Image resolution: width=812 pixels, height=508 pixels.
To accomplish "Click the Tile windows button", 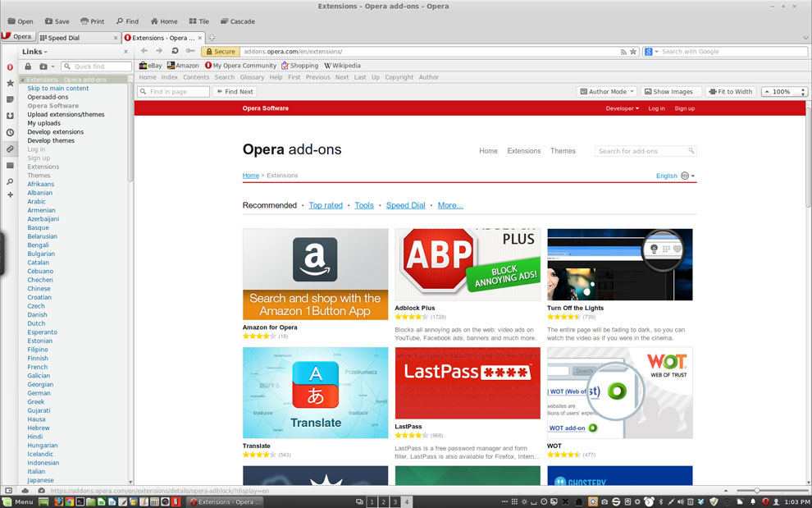I will (x=198, y=21).
